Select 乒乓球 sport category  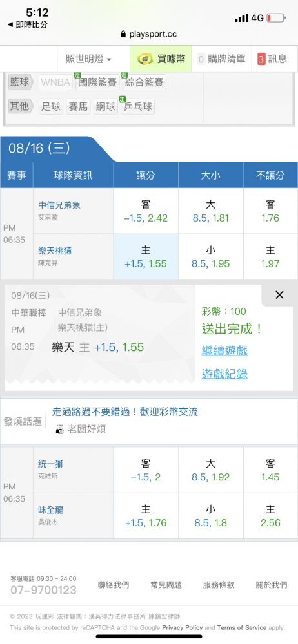click(137, 107)
